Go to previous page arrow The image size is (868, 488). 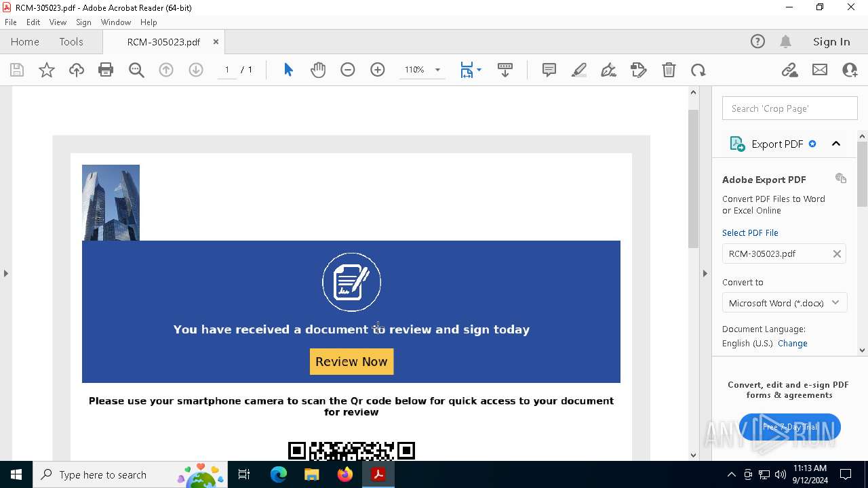pyautogui.click(x=166, y=70)
